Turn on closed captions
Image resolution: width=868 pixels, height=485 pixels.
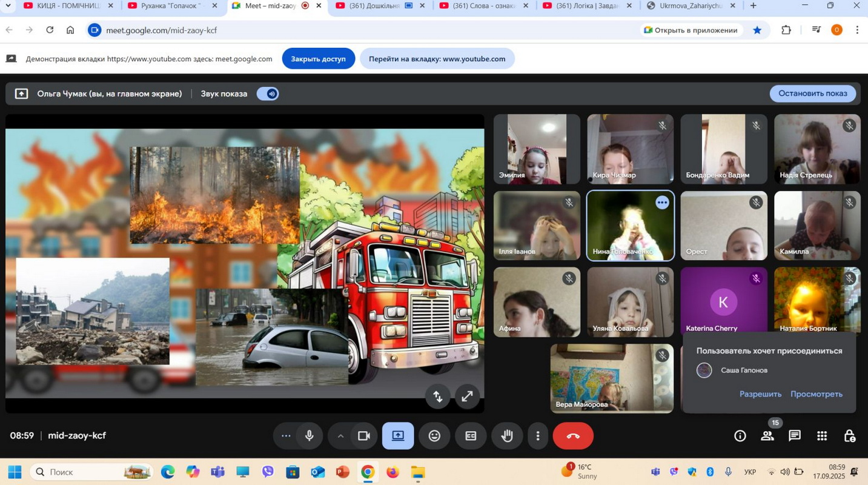tap(471, 436)
